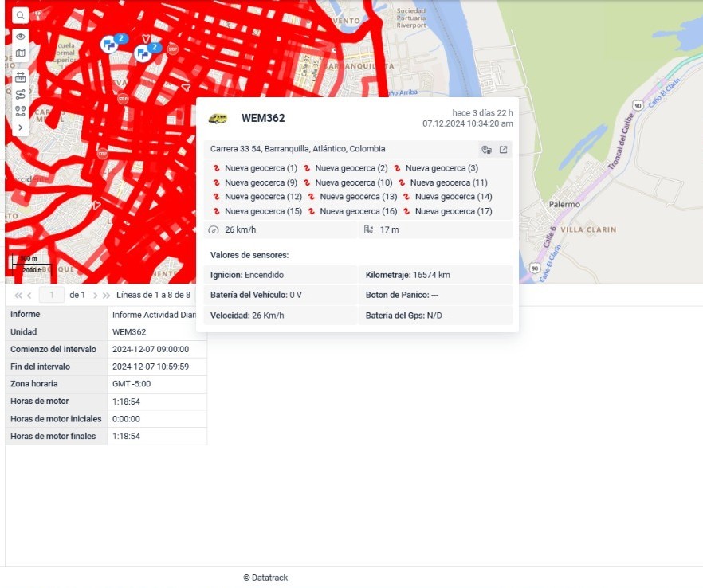This screenshot has width=703, height=588.
Task: Click the yellow van icon for WEM362
Action: 218,119
